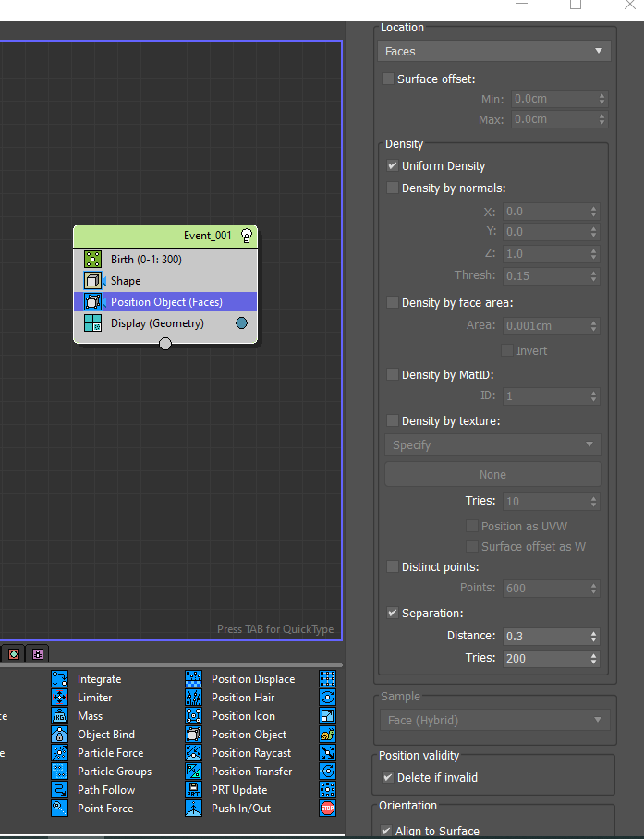This screenshot has height=839, width=644.
Task: Select the Position Raycast operator icon
Action: click(194, 753)
